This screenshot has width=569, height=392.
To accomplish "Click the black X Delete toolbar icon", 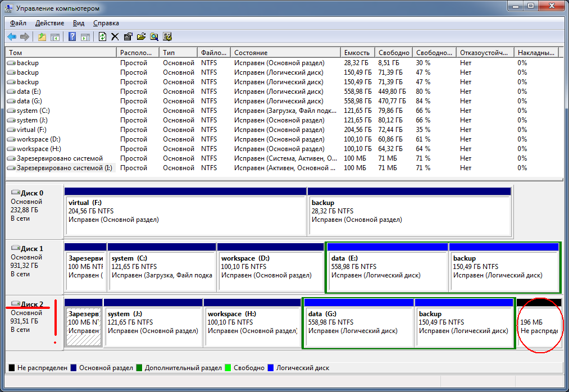I will [115, 37].
